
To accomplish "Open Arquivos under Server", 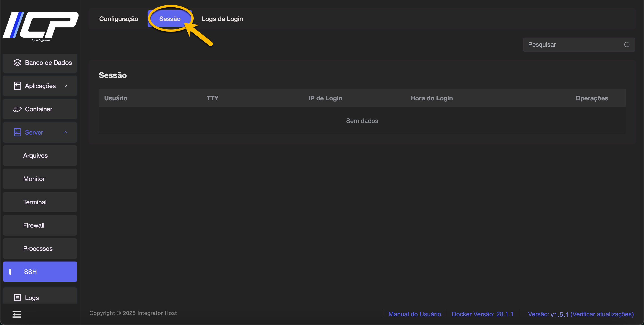I will (35, 156).
